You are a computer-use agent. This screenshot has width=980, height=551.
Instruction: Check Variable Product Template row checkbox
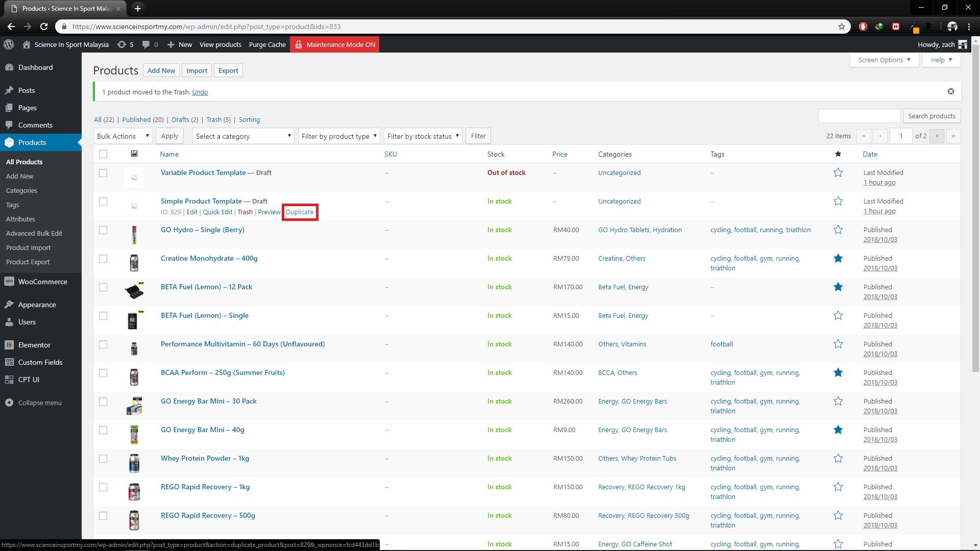click(103, 173)
